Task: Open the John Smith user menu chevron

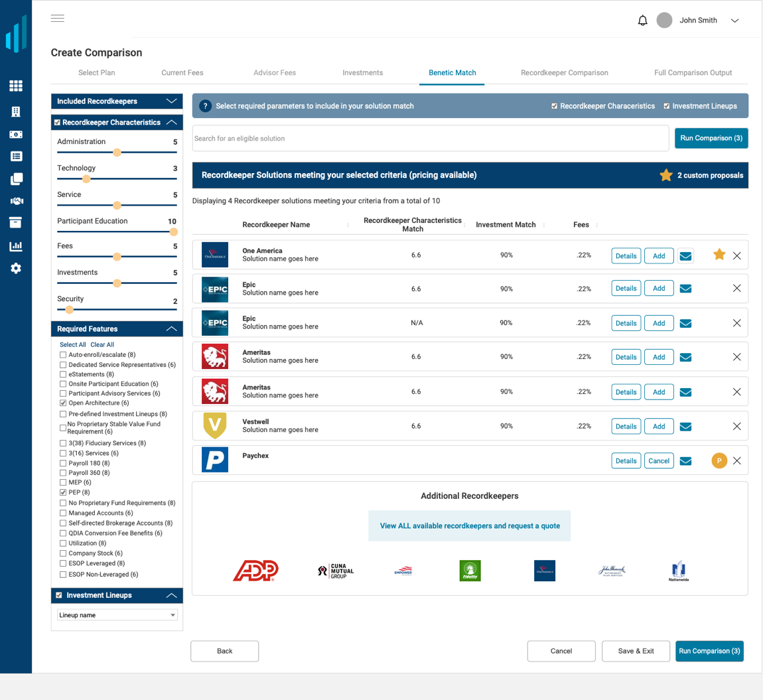Action: pos(734,21)
